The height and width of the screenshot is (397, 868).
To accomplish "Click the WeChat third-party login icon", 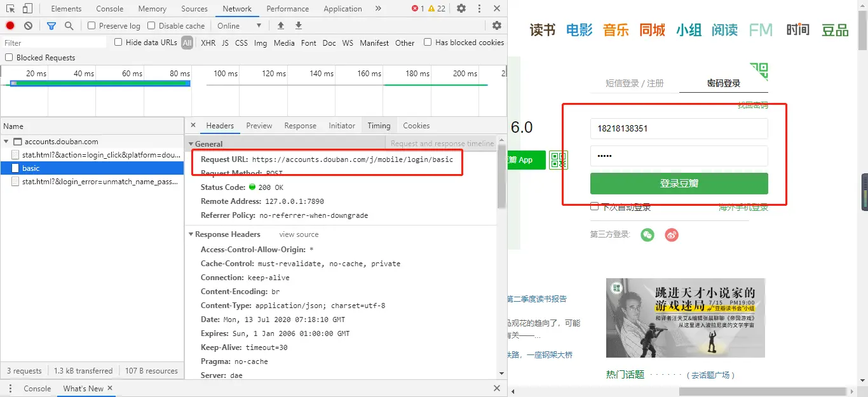I will pyautogui.click(x=647, y=234).
